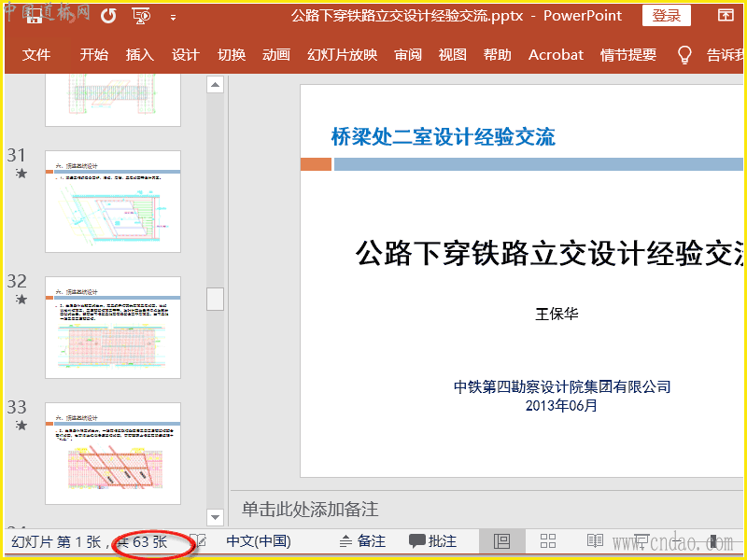
Task: Click animation star icon under slide 32
Action: 21,299
